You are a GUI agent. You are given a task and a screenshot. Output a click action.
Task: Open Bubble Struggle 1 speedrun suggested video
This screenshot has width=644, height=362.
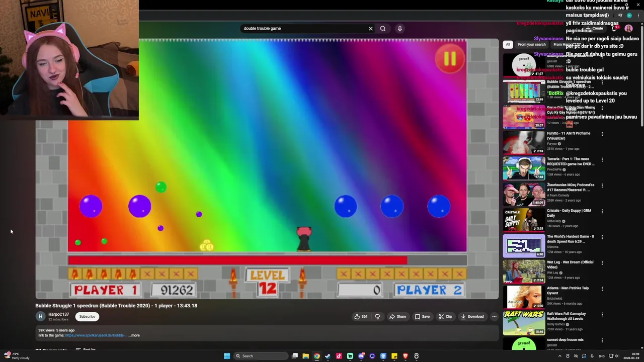click(x=524, y=91)
